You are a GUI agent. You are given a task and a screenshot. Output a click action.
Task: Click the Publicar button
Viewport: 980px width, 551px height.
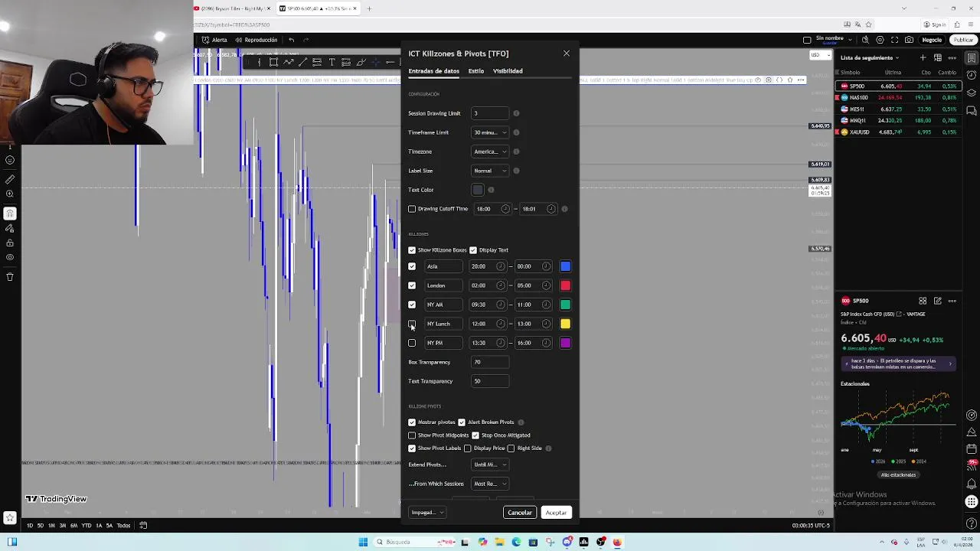pos(963,40)
